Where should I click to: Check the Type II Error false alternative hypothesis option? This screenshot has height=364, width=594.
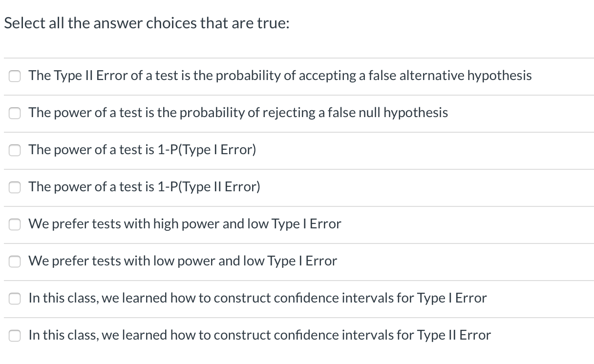(x=15, y=76)
